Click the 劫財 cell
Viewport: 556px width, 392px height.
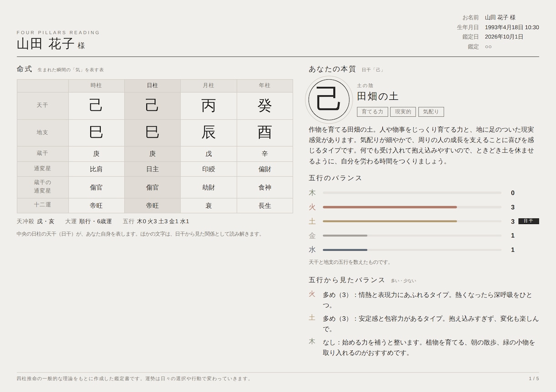[x=208, y=187]
